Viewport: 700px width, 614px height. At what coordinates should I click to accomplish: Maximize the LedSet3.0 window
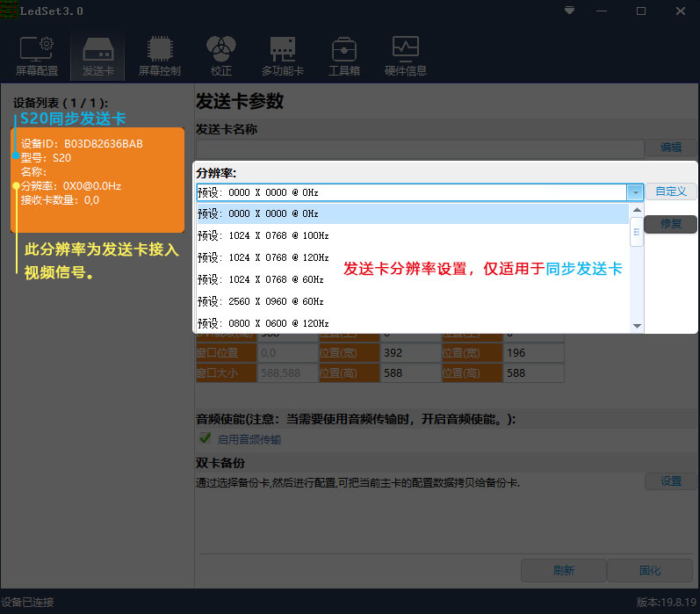point(641,11)
